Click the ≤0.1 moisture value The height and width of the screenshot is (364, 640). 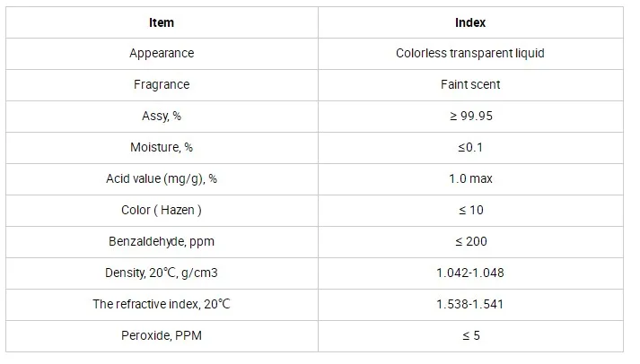469,147
